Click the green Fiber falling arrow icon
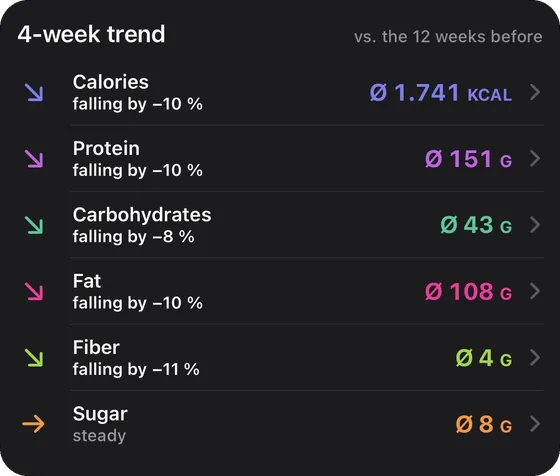This screenshot has height=476, width=560. point(34,358)
